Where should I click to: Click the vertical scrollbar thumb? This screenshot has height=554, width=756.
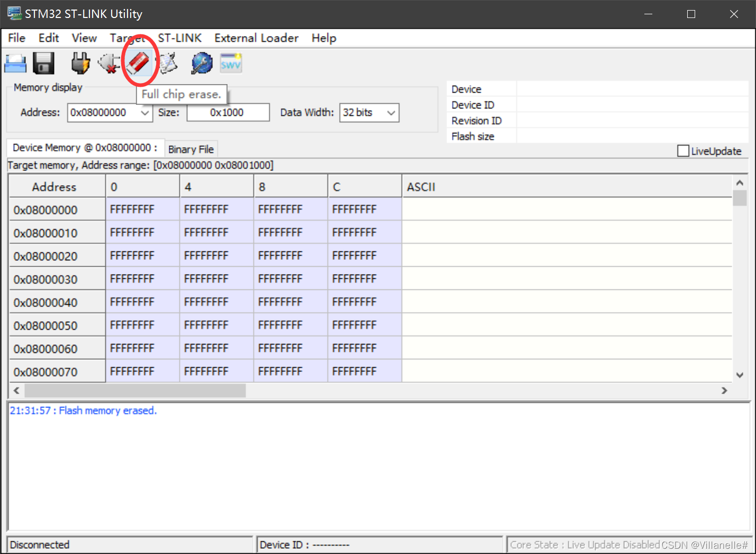(740, 198)
